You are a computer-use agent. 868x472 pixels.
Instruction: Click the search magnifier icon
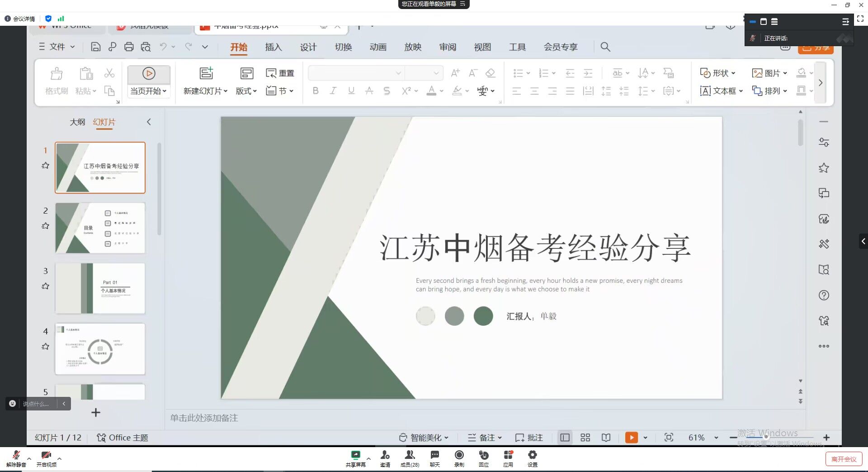[x=605, y=47]
